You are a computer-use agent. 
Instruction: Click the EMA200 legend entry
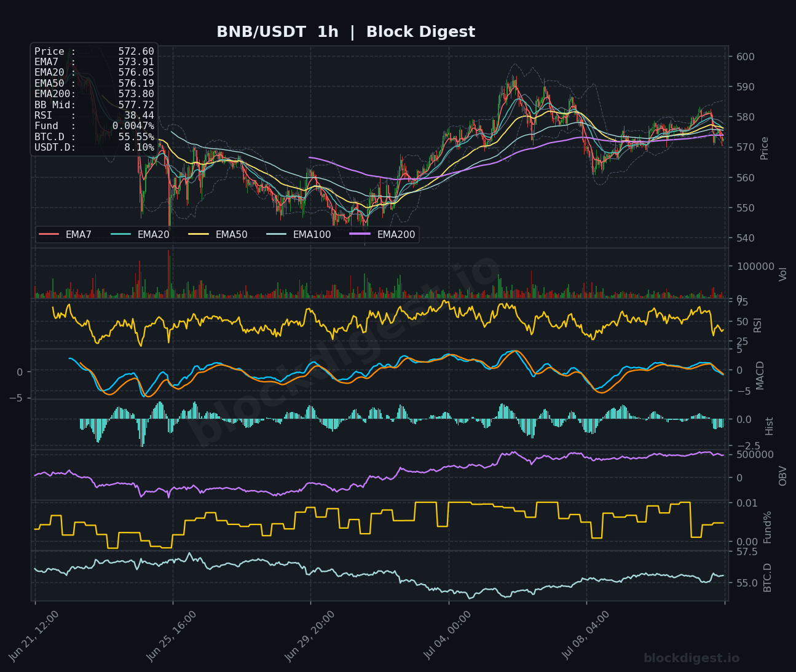point(383,234)
